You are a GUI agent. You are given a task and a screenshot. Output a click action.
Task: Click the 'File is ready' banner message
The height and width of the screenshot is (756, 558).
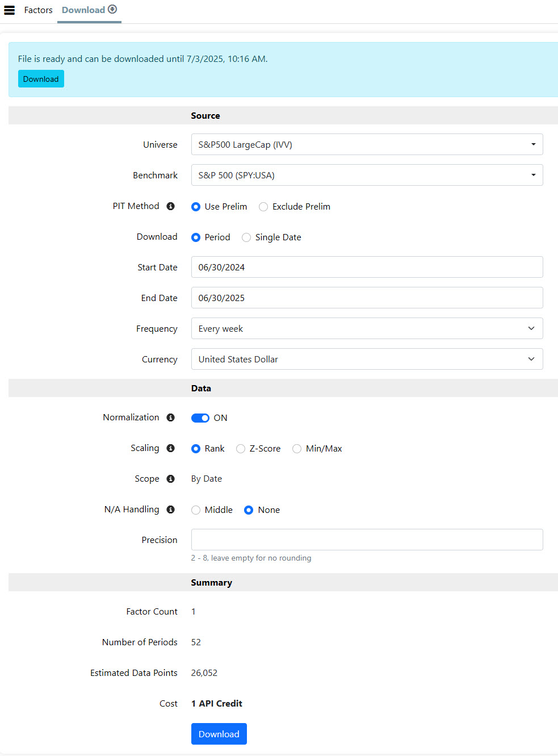143,59
